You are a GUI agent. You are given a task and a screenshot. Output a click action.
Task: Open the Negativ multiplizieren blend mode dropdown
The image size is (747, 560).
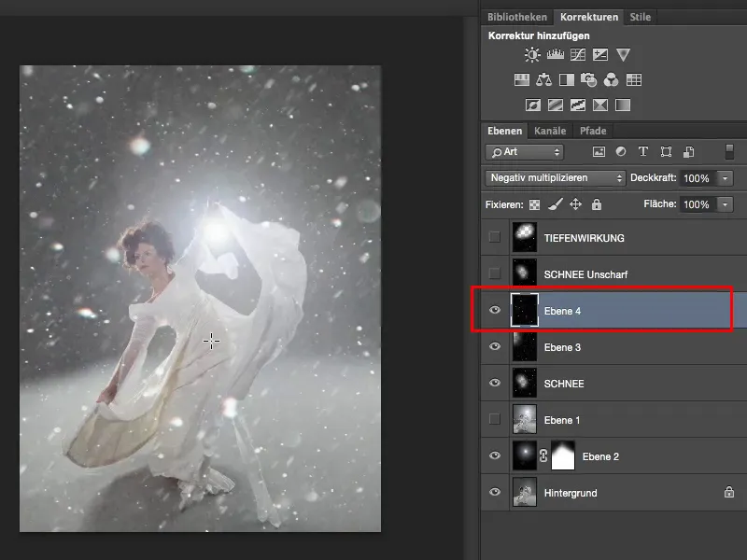(x=555, y=178)
